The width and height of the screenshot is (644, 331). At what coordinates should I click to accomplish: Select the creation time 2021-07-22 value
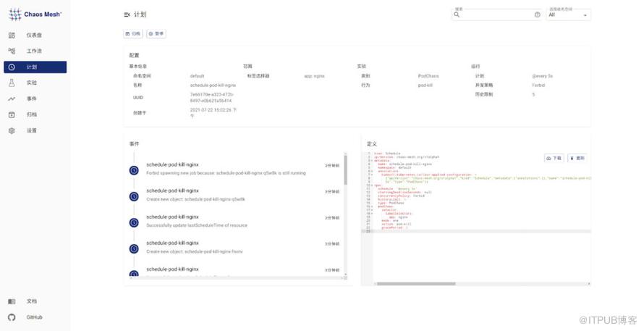click(x=213, y=113)
